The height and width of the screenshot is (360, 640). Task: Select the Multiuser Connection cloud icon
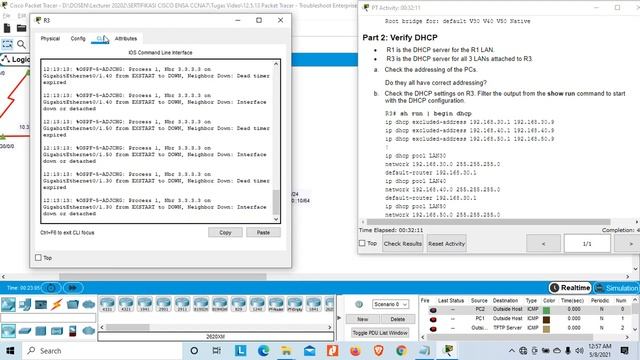[89, 304]
